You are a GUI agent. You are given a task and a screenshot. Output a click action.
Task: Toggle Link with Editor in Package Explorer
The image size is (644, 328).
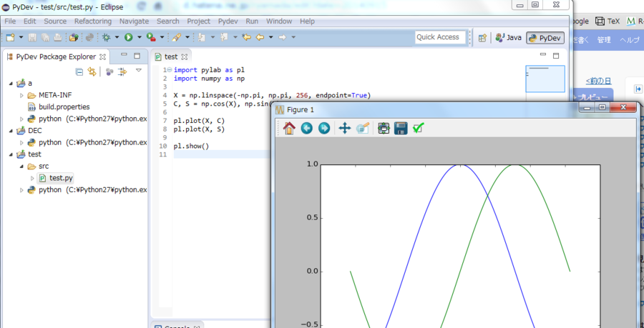tap(92, 71)
